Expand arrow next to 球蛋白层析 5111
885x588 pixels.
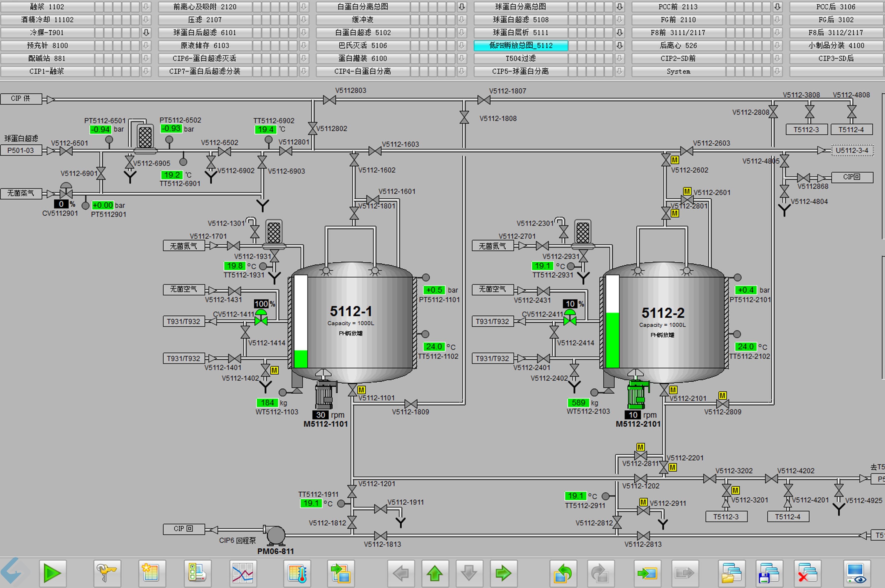620,33
